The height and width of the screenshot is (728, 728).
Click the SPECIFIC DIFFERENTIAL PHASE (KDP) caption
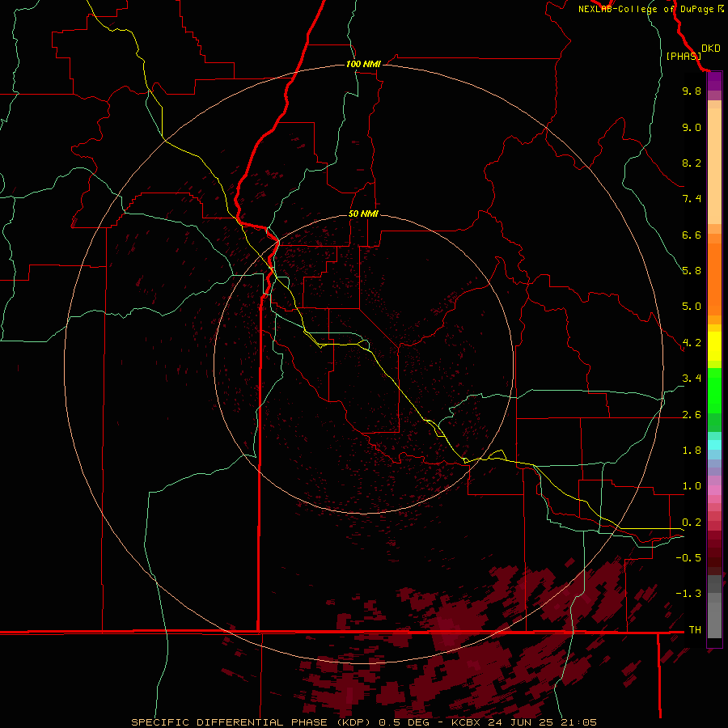point(250,722)
